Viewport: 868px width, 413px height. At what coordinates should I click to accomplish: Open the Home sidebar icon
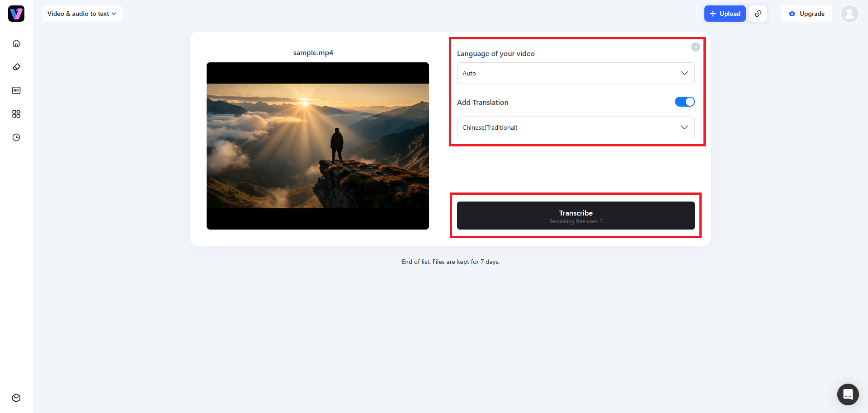point(16,43)
